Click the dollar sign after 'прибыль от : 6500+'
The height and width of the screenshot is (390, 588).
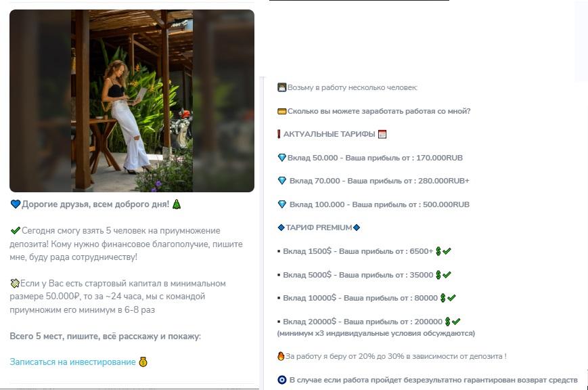438,251
